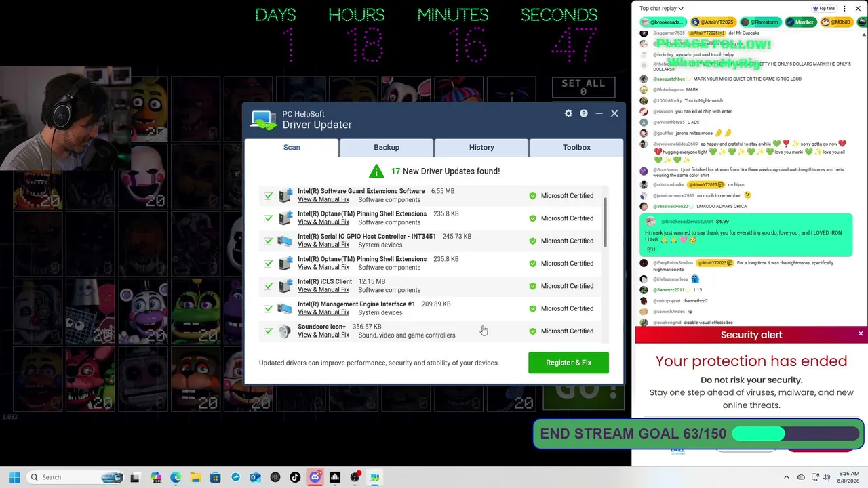Click the driver list vertical scrollbar
Screen dimensions: 868x488
(x=605, y=224)
